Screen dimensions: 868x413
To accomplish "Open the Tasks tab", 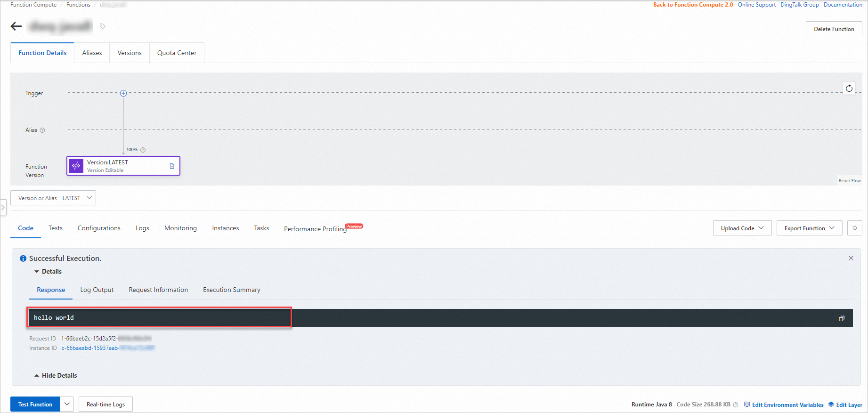I will point(261,228).
